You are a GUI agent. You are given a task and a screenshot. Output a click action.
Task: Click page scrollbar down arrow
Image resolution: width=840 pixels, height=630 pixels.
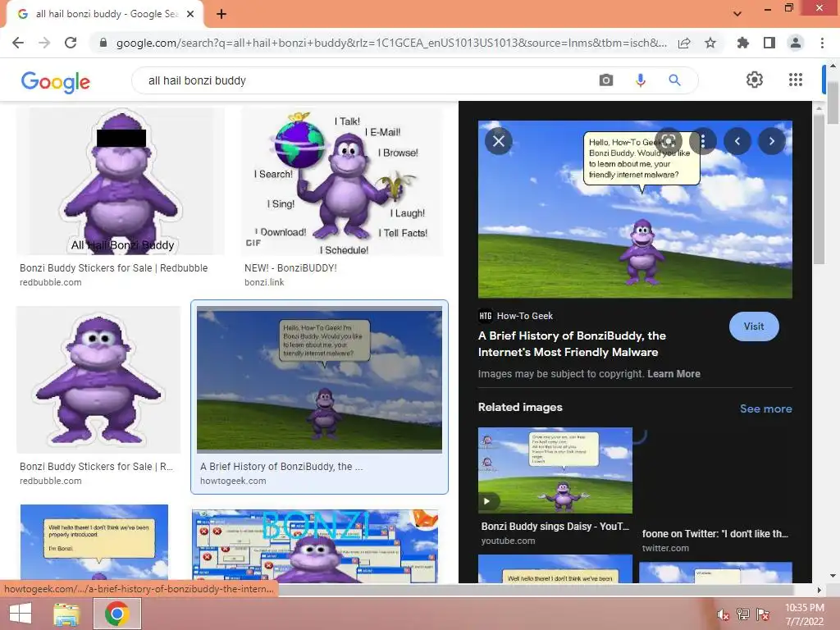[833, 576]
